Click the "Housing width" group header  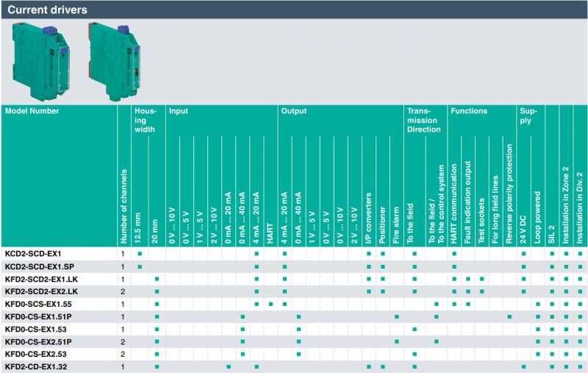tap(146, 120)
